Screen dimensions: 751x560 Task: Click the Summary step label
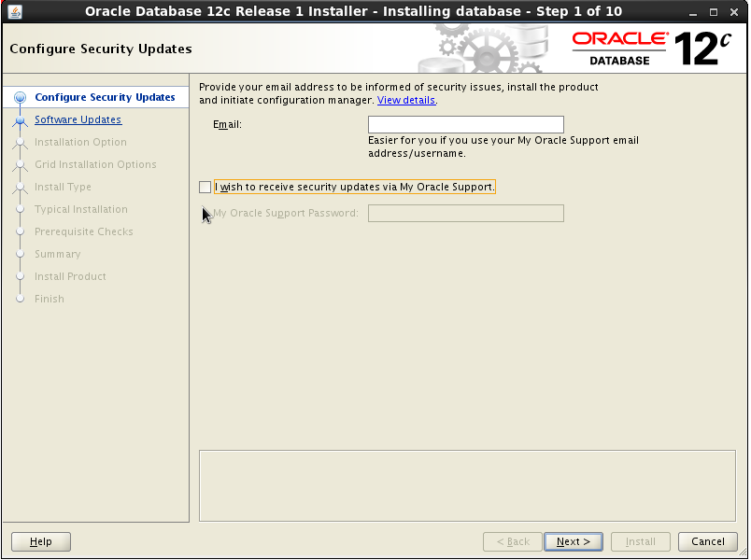58,254
